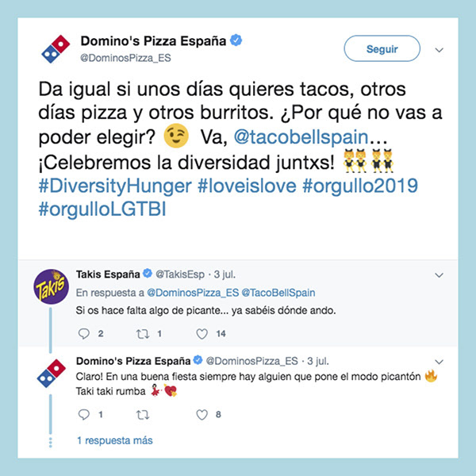Image resolution: width=476 pixels, height=476 pixels.
Task: Open the #loveislove hashtag
Action: (247, 186)
